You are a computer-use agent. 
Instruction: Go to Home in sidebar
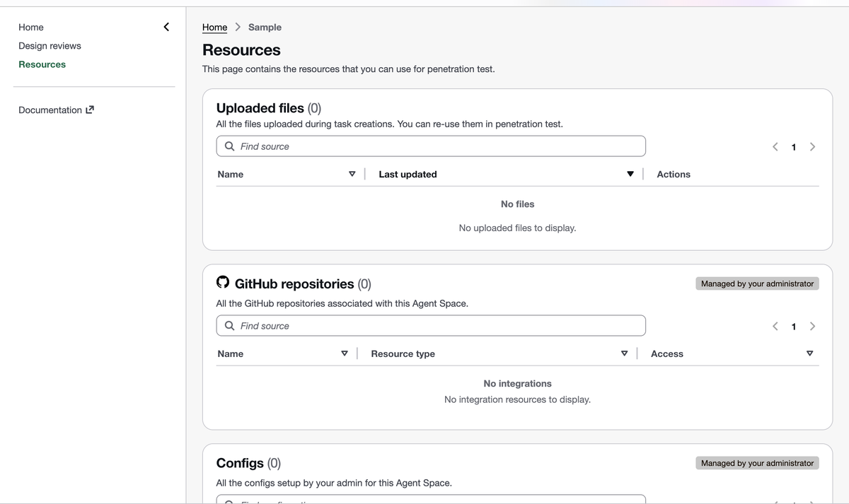(31, 28)
